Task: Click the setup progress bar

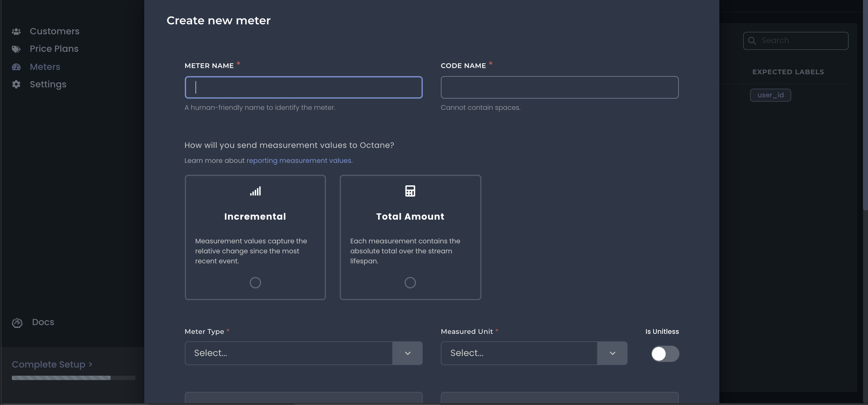Action: point(73,378)
